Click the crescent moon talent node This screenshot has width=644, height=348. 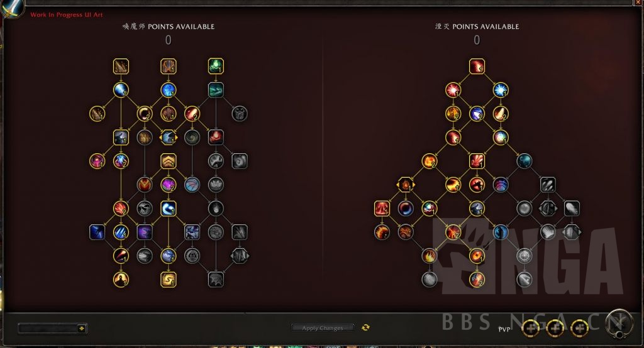145,114
